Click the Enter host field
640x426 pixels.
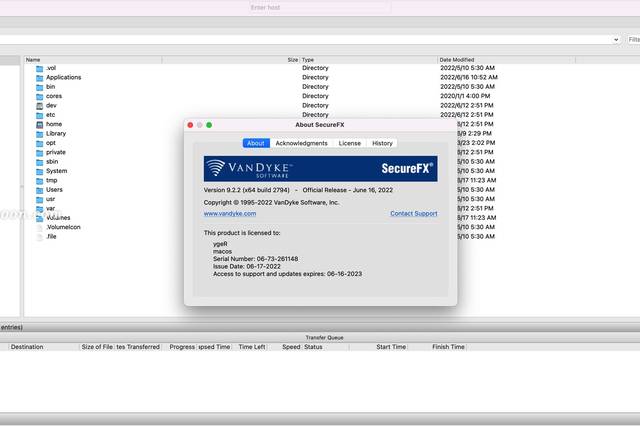[x=320, y=7]
